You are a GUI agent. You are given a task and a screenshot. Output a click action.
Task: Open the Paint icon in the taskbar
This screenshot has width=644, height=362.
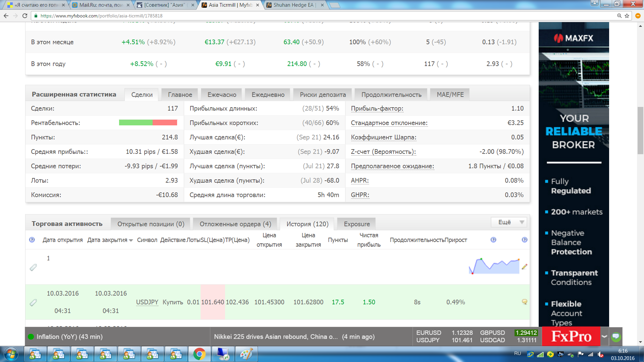tap(246, 354)
